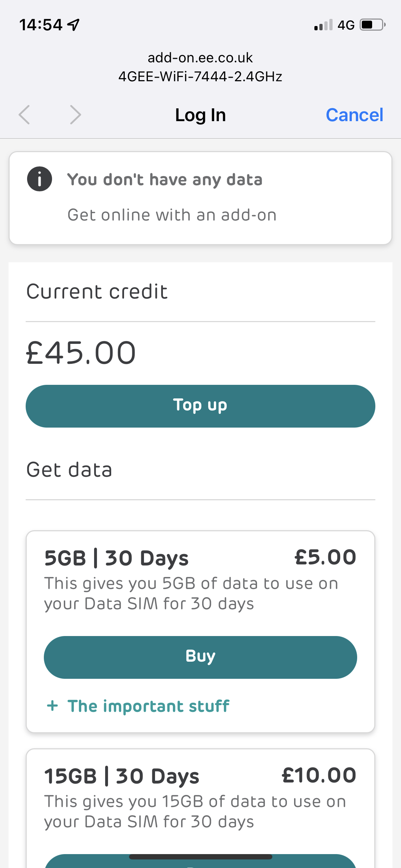Tap the battery icon in the status bar
This screenshot has width=401, height=868.
(372, 25)
